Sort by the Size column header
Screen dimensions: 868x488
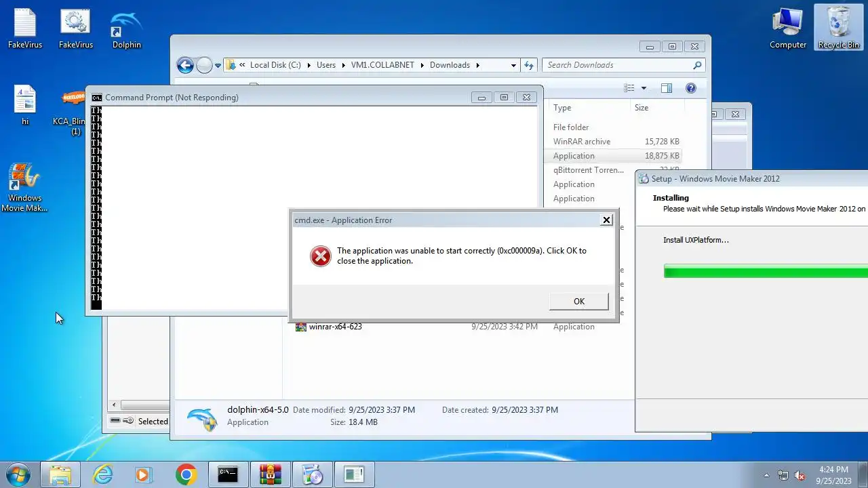click(642, 108)
